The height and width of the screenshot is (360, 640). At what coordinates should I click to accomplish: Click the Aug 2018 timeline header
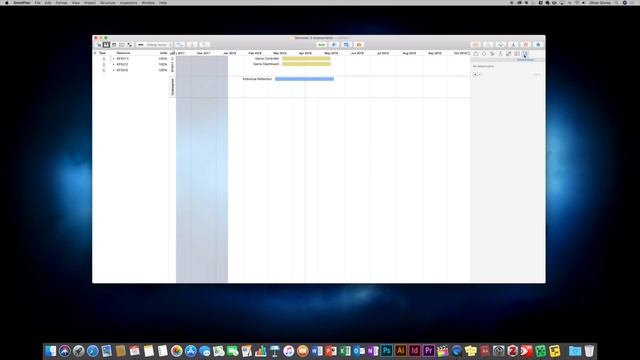pos(409,53)
